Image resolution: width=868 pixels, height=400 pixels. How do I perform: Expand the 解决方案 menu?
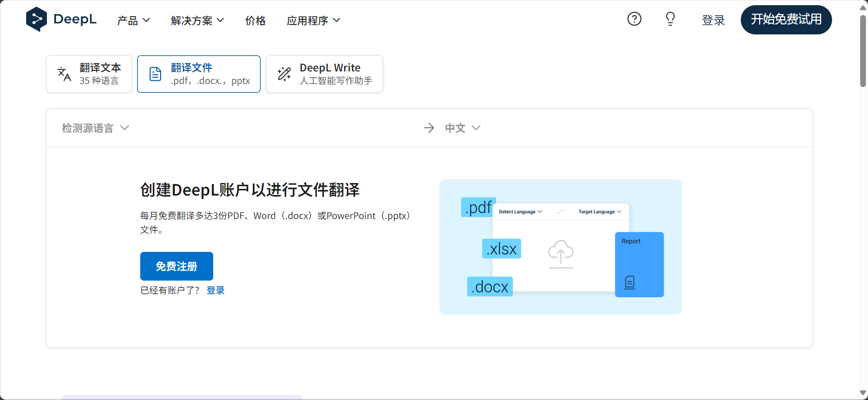coord(198,20)
